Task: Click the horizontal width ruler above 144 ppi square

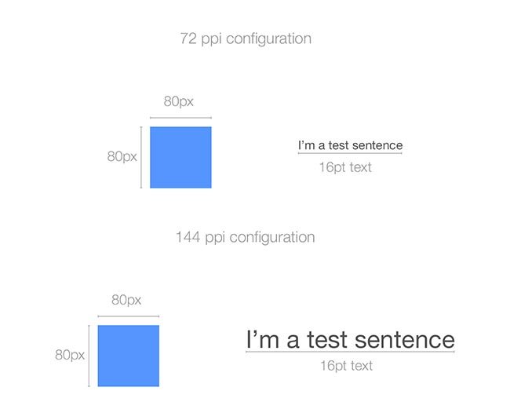Action: 129,316
